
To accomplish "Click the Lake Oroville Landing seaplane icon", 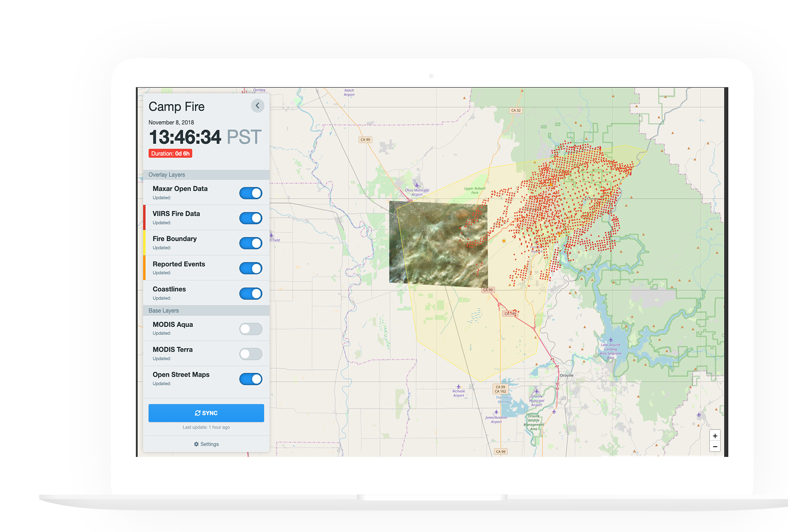I will point(610,340).
